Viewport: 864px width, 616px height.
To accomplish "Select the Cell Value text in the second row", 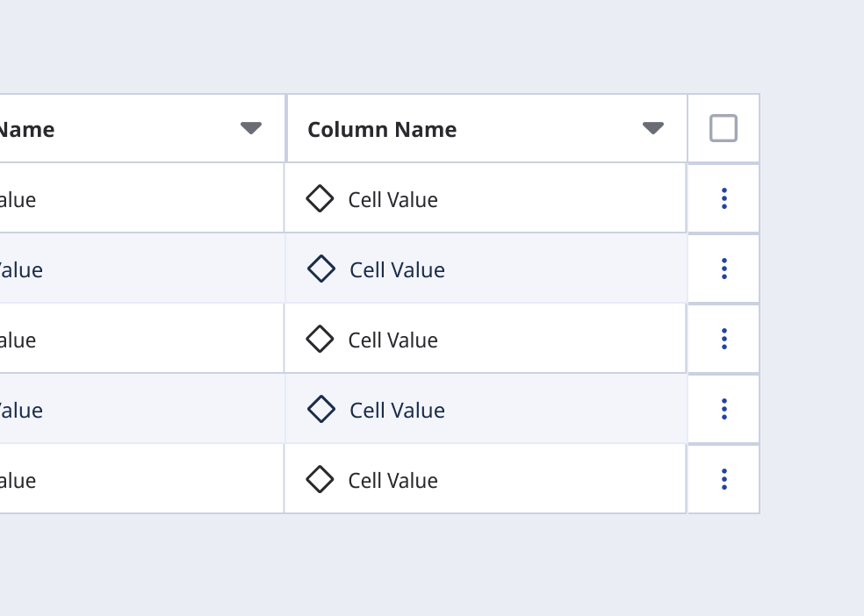I will point(397,270).
